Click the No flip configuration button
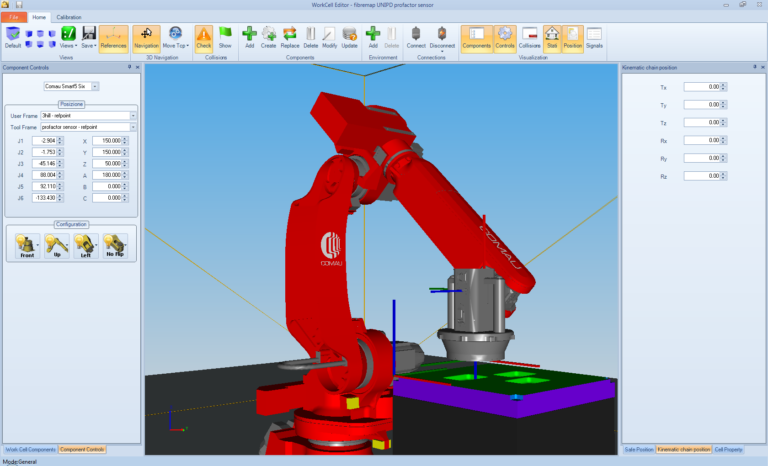Screen dimensions: 768x466 click(x=115, y=245)
